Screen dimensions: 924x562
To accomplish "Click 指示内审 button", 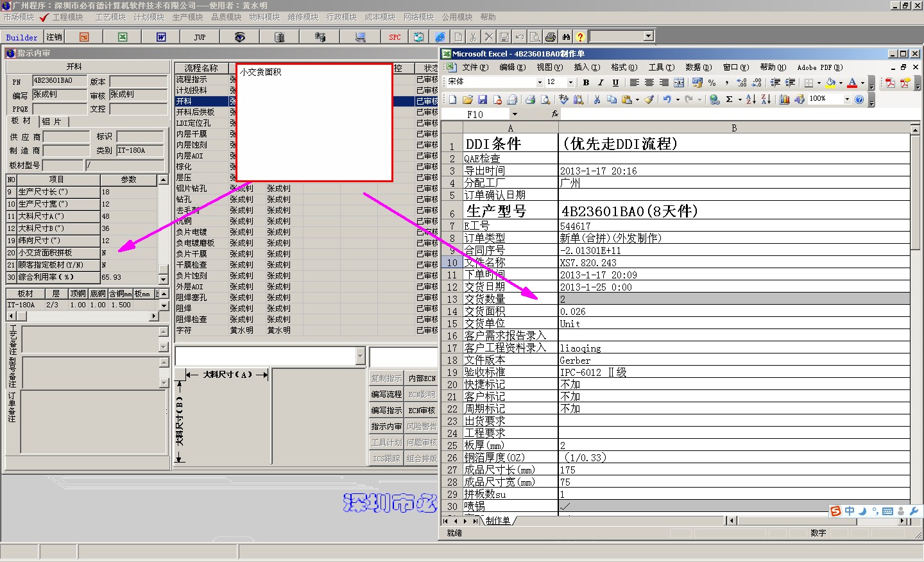I will pyautogui.click(x=386, y=427).
